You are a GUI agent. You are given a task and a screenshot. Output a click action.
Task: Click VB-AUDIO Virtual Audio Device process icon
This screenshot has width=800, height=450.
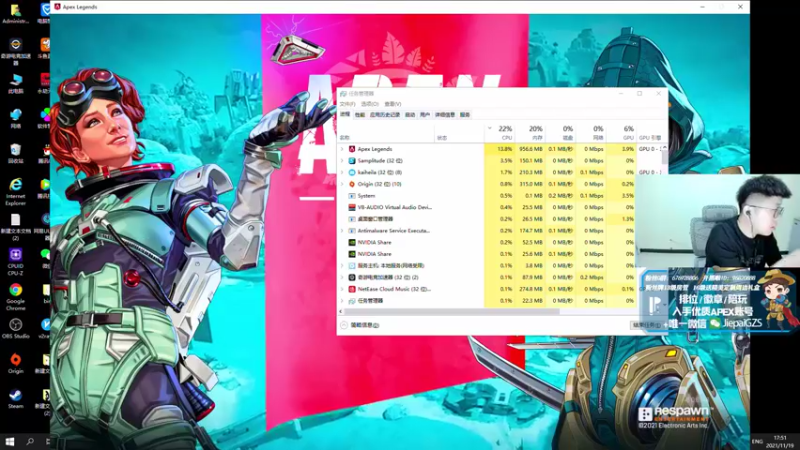[x=352, y=208]
